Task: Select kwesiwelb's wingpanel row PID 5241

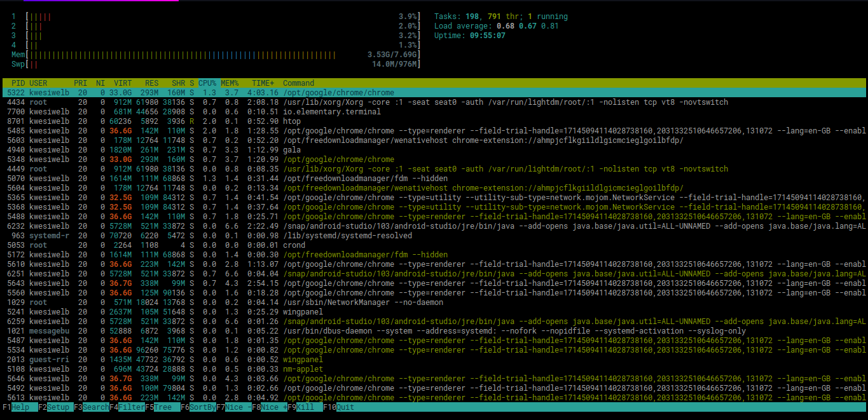Action: (434, 312)
